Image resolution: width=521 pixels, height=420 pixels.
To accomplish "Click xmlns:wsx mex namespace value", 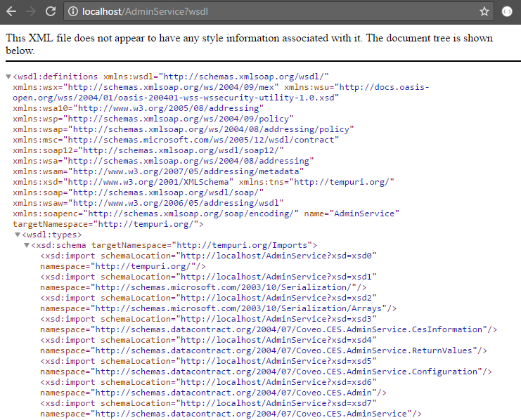I will 171,87.
